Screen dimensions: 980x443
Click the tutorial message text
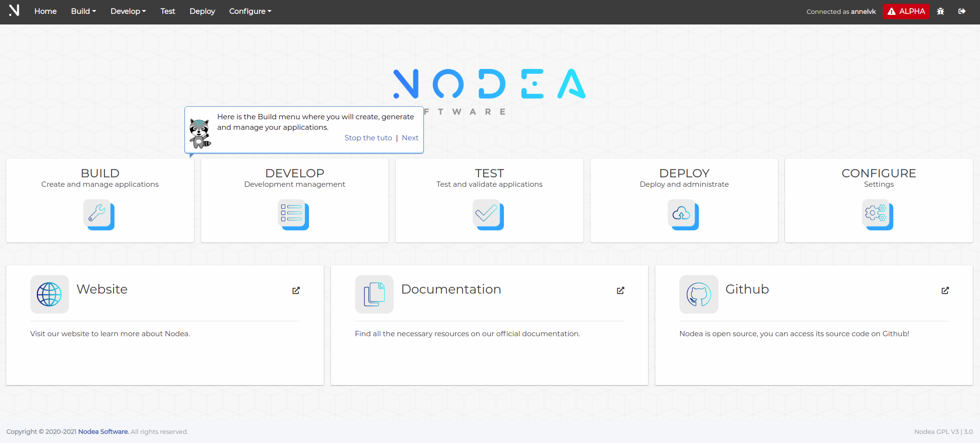(316, 122)
